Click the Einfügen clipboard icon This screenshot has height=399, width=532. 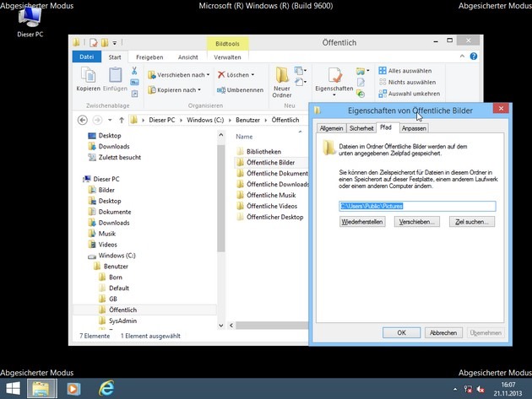(x=115, y=75)
